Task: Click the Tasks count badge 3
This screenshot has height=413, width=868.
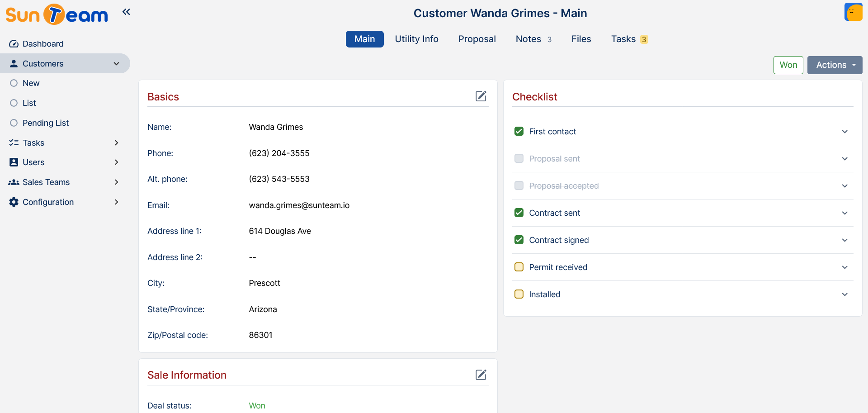Action: (644, 39)
